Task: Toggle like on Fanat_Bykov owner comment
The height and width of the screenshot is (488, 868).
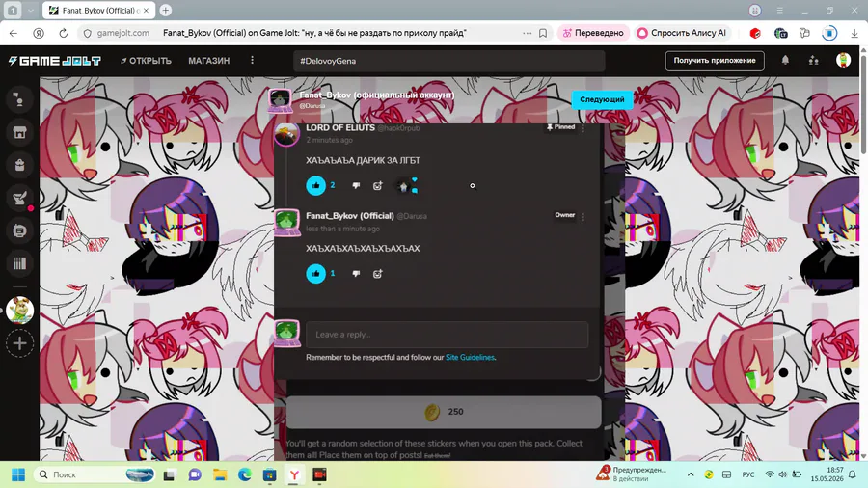Action: tap(315, 273)
